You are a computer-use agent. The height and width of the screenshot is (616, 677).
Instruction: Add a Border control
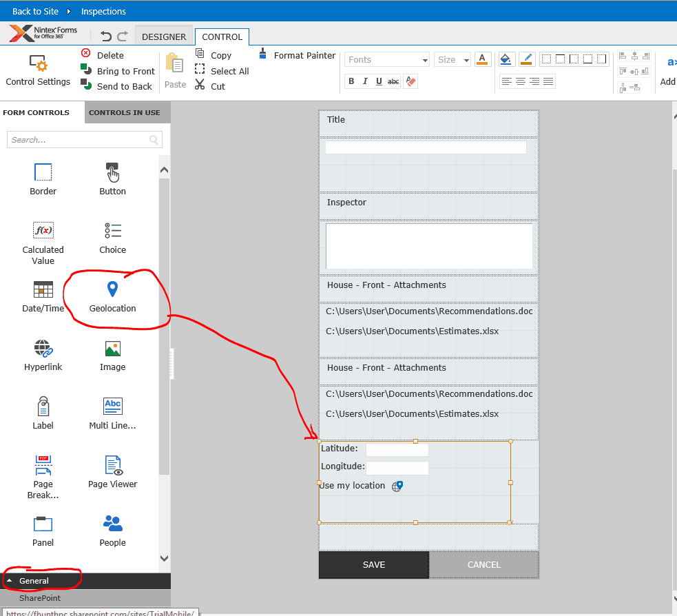(x=43, y=179)
